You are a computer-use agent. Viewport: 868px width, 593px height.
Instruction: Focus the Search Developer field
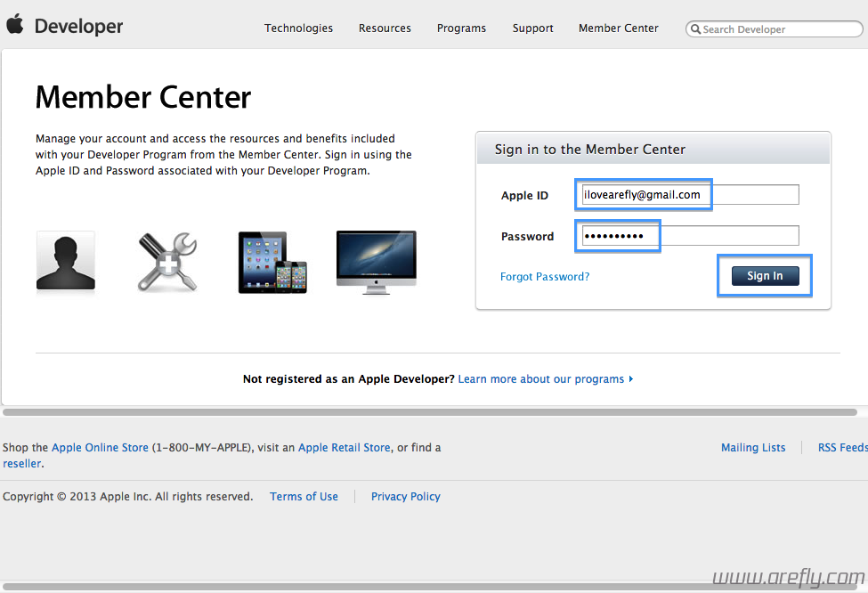[x=774, y=28]
